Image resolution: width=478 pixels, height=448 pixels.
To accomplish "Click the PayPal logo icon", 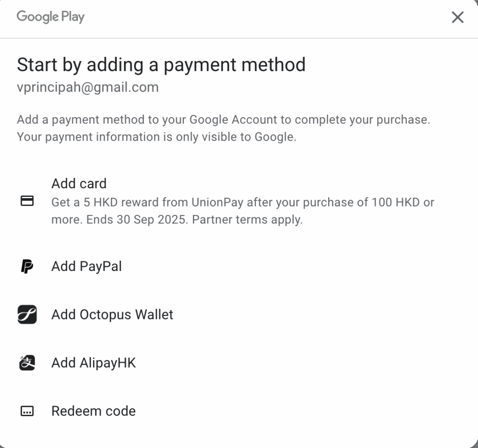I will pyautogui.click(x=28, y=267).
